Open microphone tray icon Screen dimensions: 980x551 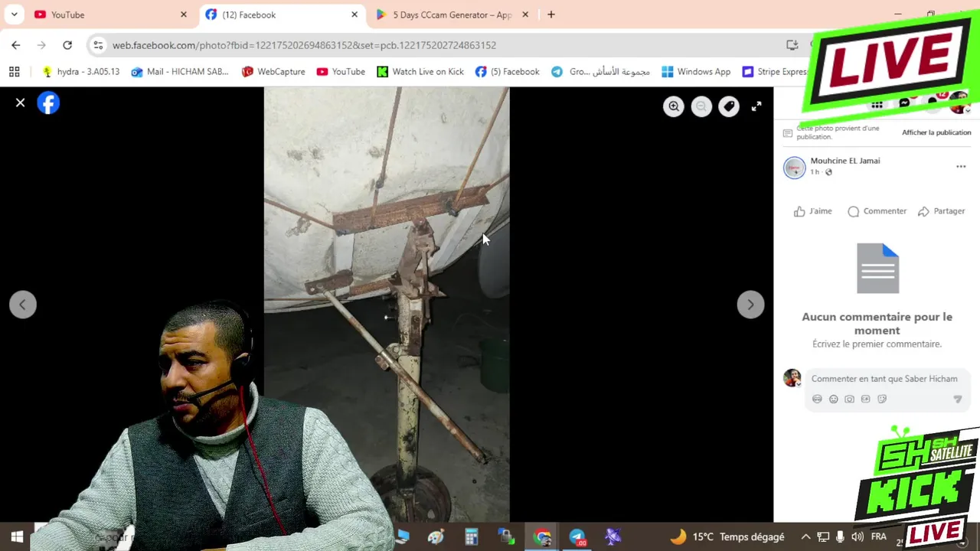coord(840,537)
